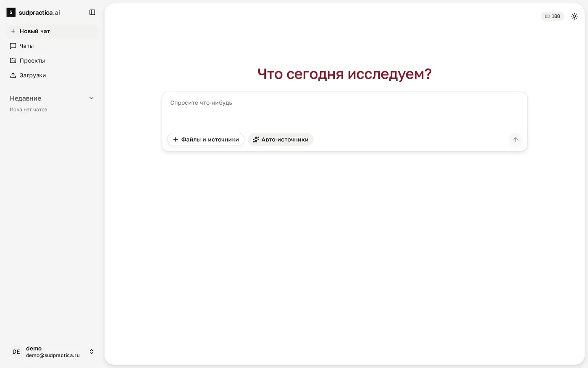Click the sudpractica.ai brand name
Image resolution: width=588 pixels, height=368 pixels.
[39, 13]
